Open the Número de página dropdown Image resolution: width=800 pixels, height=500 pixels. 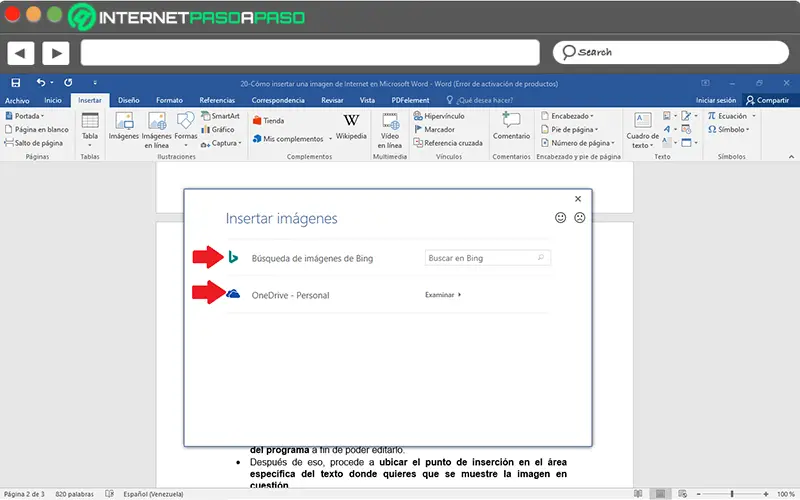578,143
